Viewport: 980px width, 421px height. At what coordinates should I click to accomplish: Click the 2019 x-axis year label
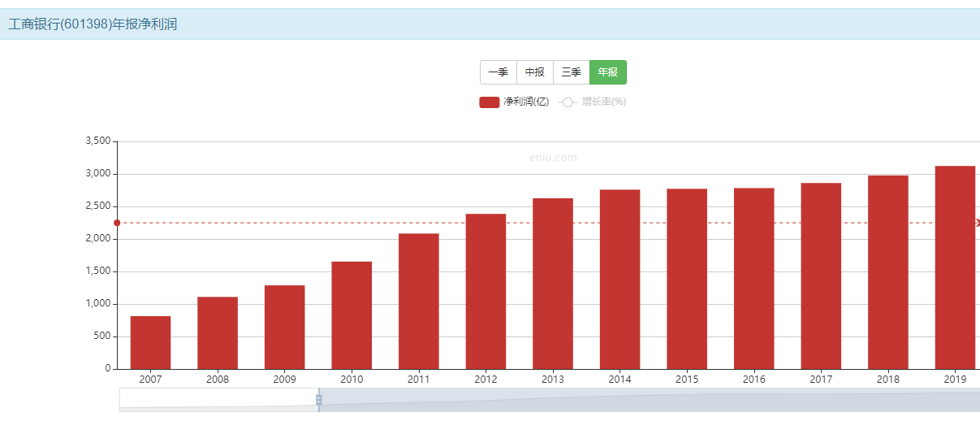(x=955, y=380)
